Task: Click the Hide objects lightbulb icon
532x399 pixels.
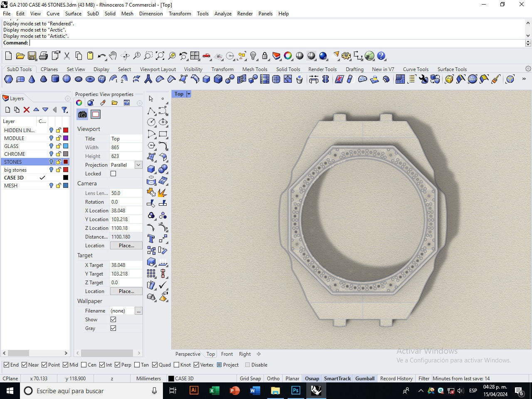Action: (253, 56)
